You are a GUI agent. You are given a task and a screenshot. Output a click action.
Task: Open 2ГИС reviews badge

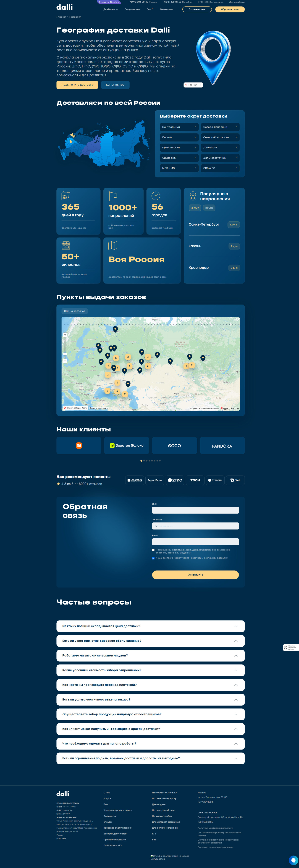coord(175,480)
